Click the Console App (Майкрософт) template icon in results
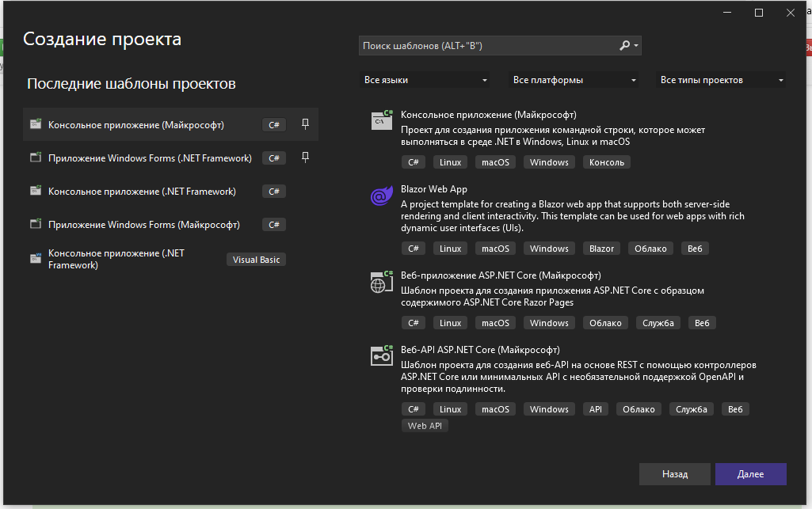This screenshot has width=812, height=509. coord(382,120)
